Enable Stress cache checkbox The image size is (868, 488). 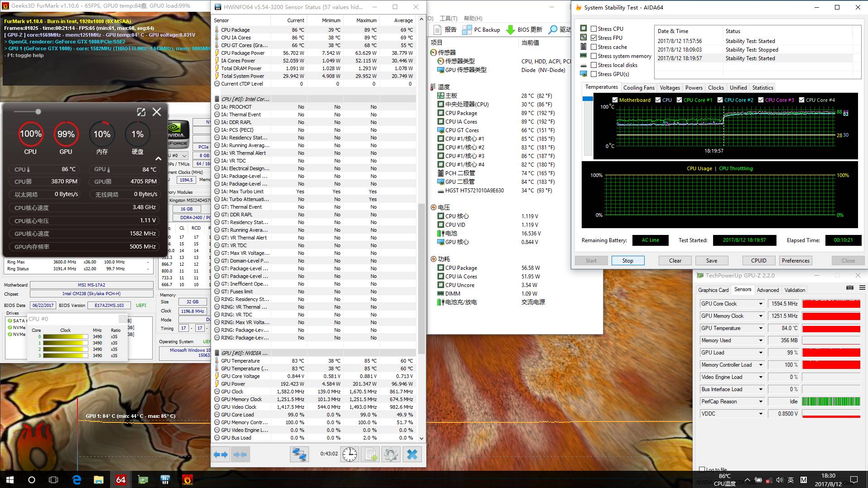coord(593,47)
